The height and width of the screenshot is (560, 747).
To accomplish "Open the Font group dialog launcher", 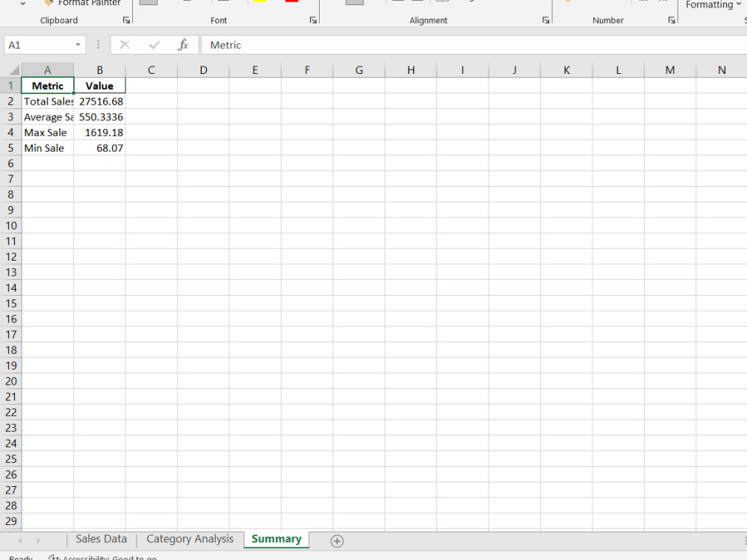I will click(313, 20).
